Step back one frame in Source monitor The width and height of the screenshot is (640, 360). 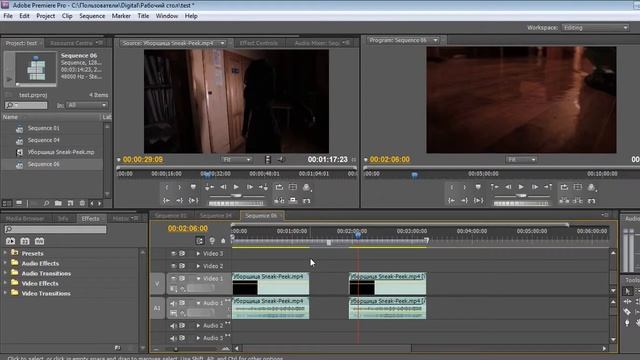coord(223,187)
